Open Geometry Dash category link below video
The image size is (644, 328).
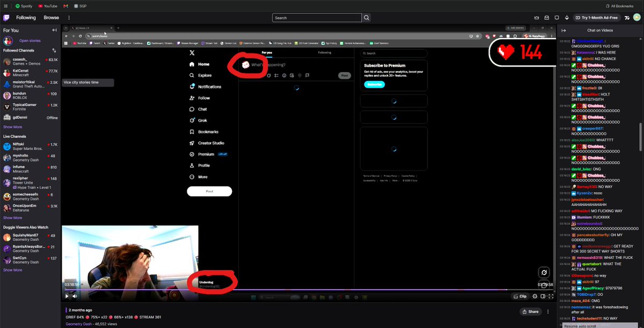click(x=79, y=324)
